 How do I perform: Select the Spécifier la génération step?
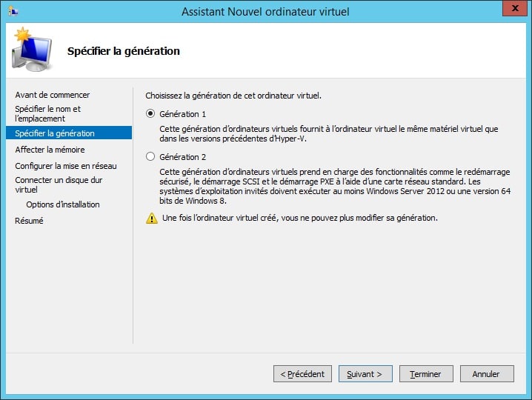point(69,133)
